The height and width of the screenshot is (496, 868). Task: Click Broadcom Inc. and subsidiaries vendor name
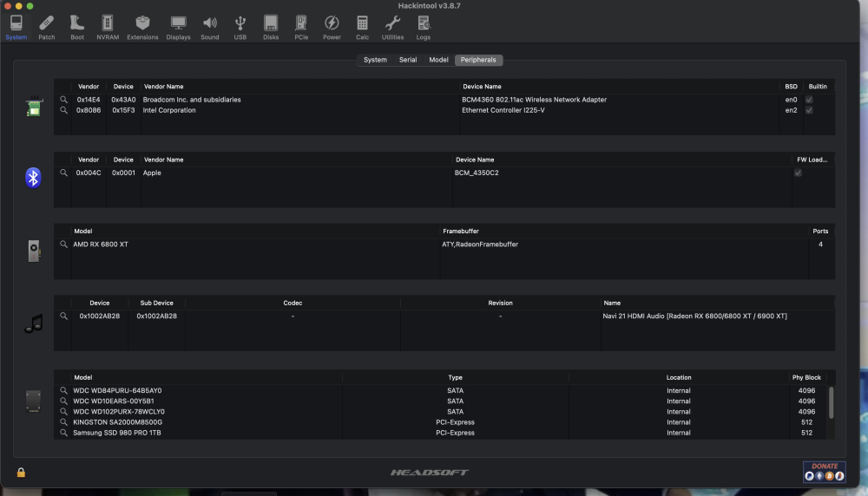pyautogui.click(x=192, y=100)
